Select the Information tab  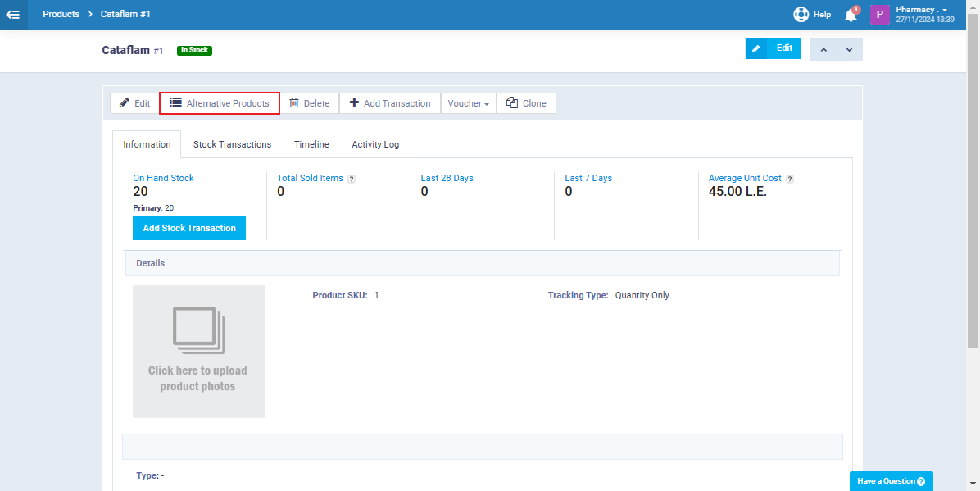[147, 144]
